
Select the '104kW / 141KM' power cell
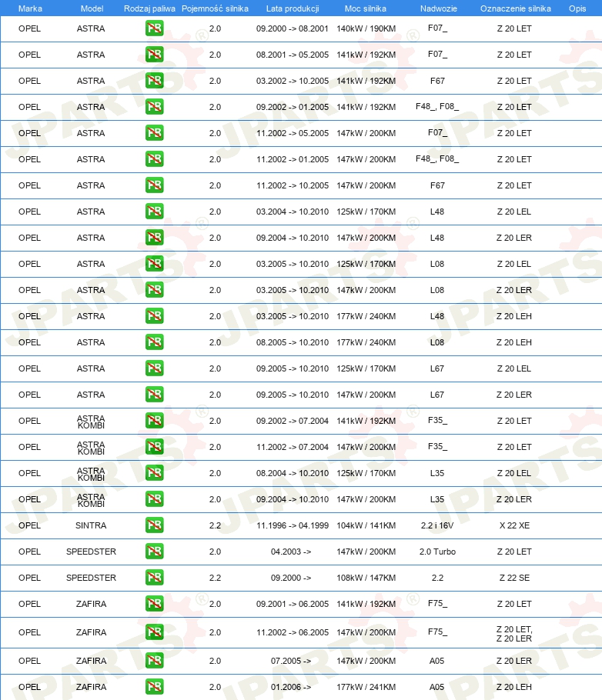pyautogui.click(x=366, y=525)
